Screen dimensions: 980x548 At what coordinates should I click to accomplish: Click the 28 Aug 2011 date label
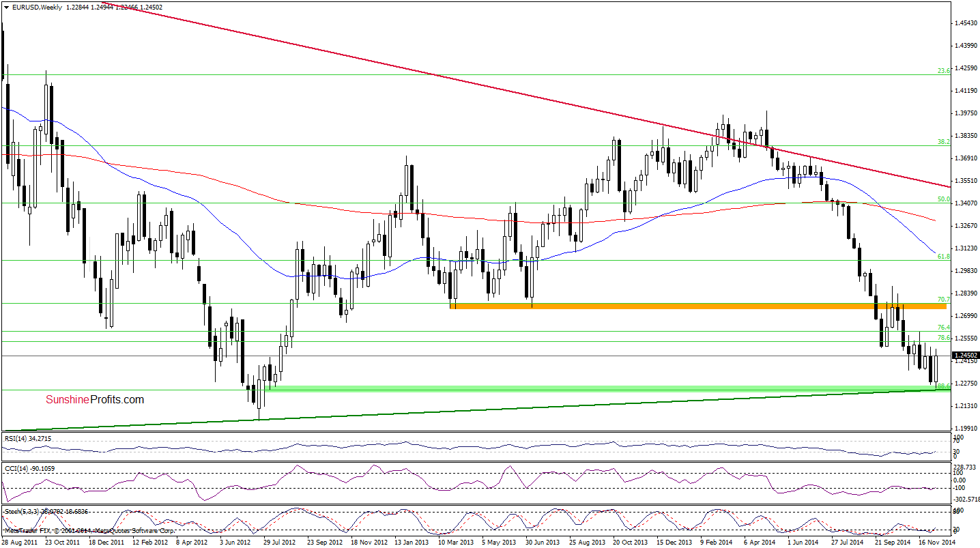(x=18, y=543)
